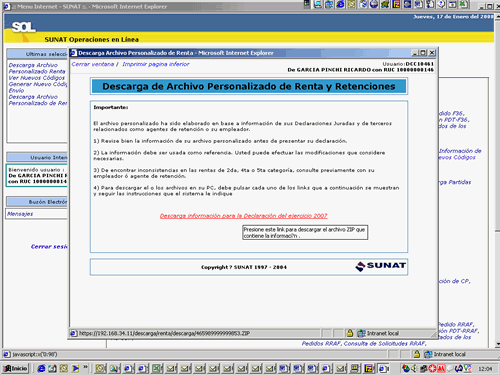The height and width of the screenshot is (375, 500).
Task: Click Intranet local zone icon in popup status bar
Action: pos(361,333)
